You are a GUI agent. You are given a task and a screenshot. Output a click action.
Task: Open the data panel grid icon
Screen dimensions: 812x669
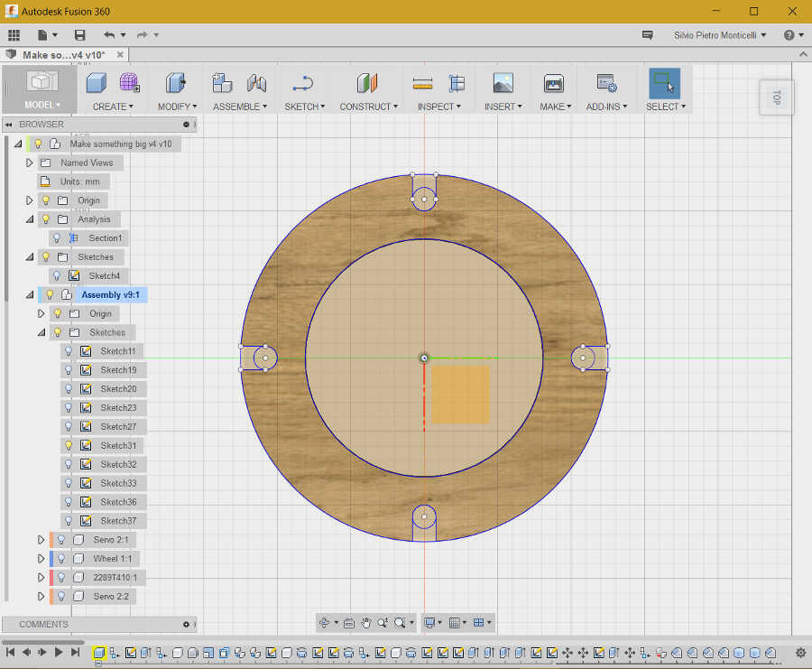click(x=14, y=34)
